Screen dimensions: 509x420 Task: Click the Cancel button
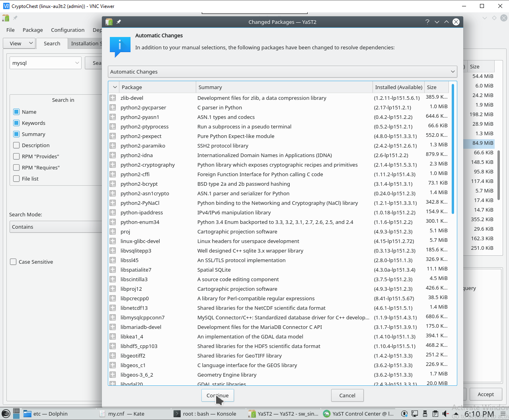pyautogui.click(x=347, y=395)
